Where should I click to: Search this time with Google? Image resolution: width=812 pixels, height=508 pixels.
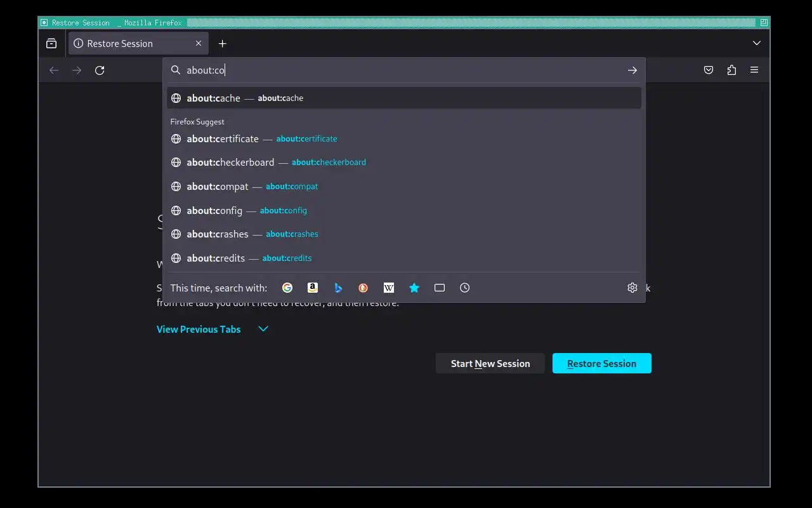point(287,288)
